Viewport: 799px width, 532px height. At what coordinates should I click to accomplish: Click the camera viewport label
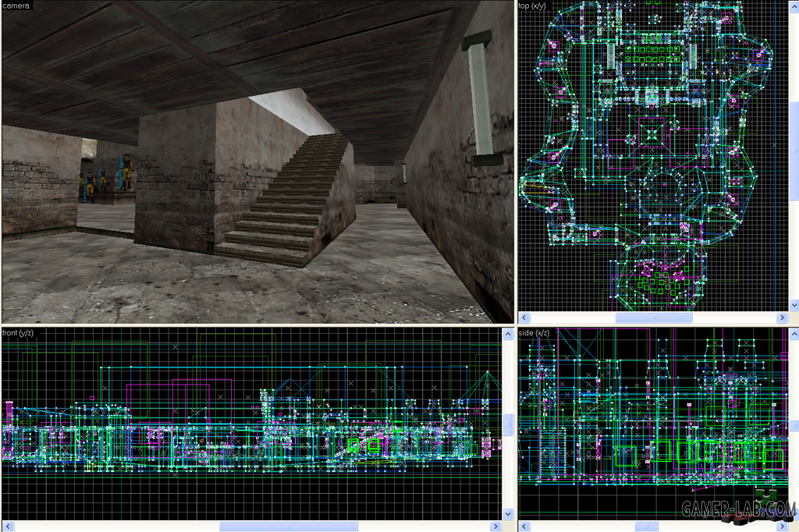(16, 5)
